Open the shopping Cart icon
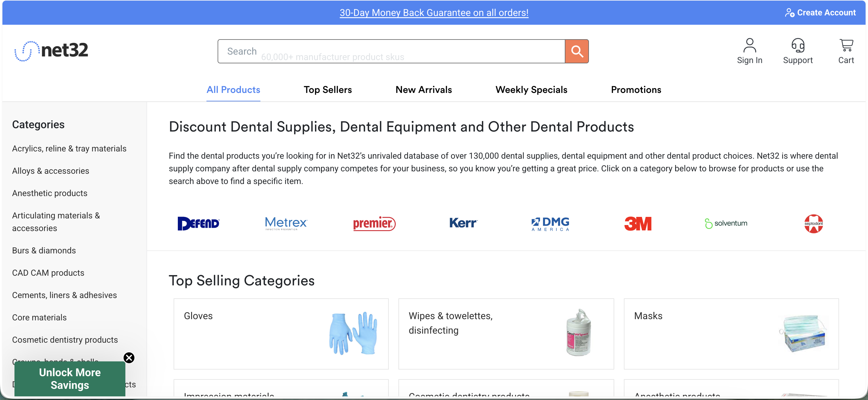The height and width of the screenshot is (400, 868). 846,46
